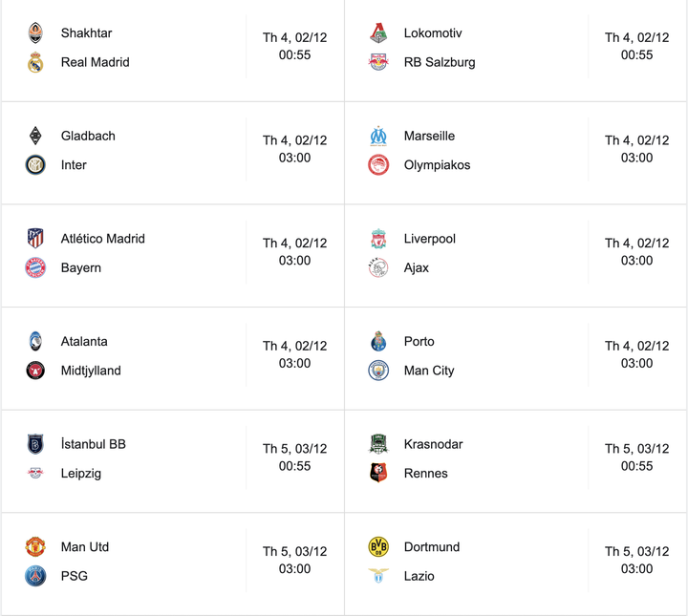Open the Atlético Madrid team link
Viewport: 688px width, 616px height.
pyautogui.click(x=103, y=239)
